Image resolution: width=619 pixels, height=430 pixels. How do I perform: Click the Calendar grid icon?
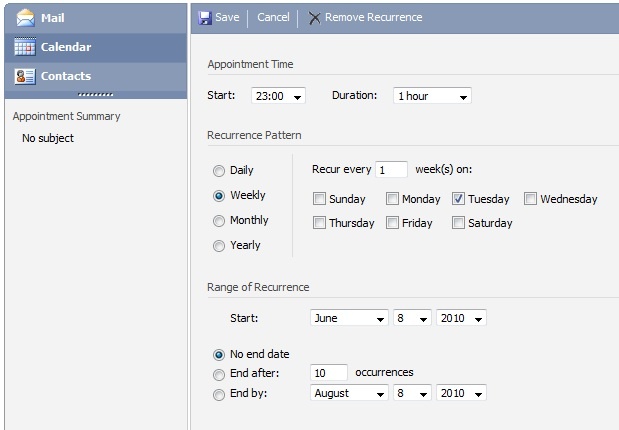coord(26,47)
